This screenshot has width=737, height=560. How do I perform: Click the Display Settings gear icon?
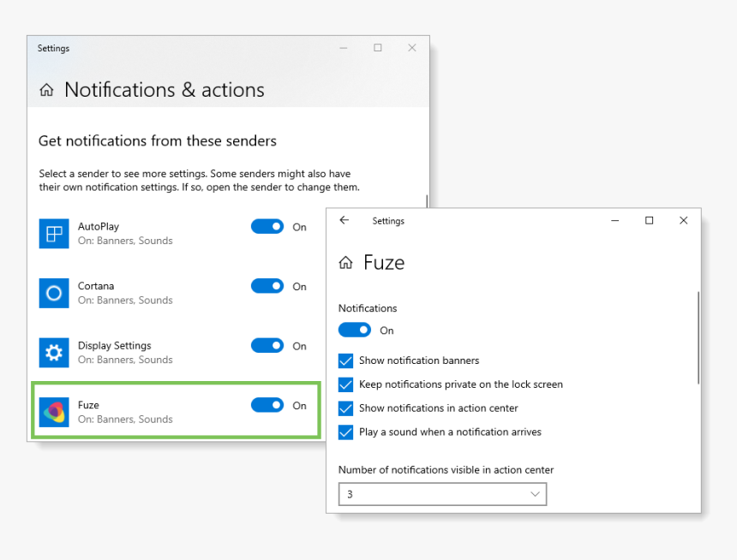pos(53,353)
